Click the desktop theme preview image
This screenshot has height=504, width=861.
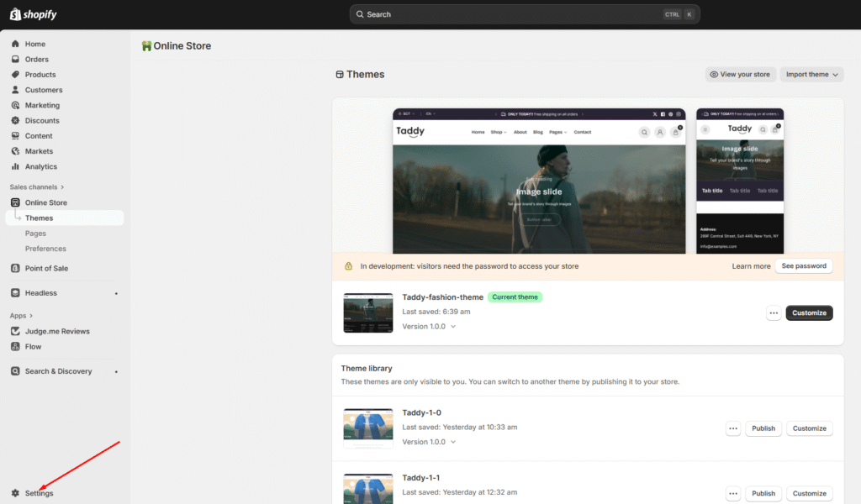[x=539, y=181]
